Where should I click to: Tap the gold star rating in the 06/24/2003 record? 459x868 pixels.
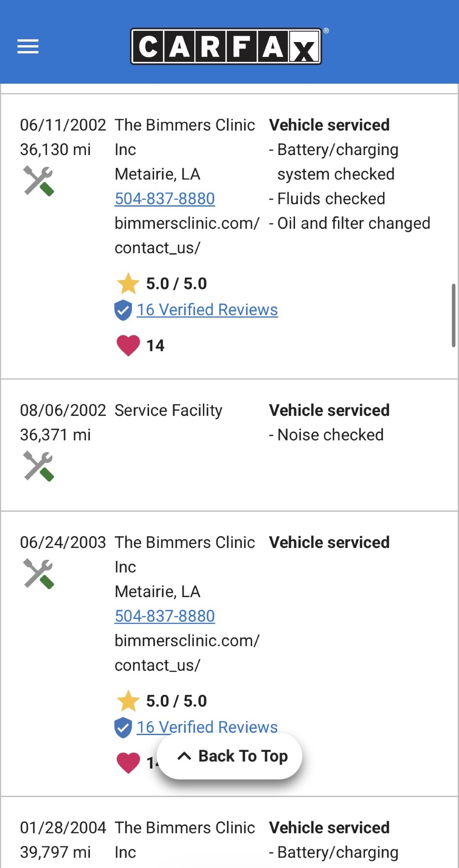tap(128, 701)
